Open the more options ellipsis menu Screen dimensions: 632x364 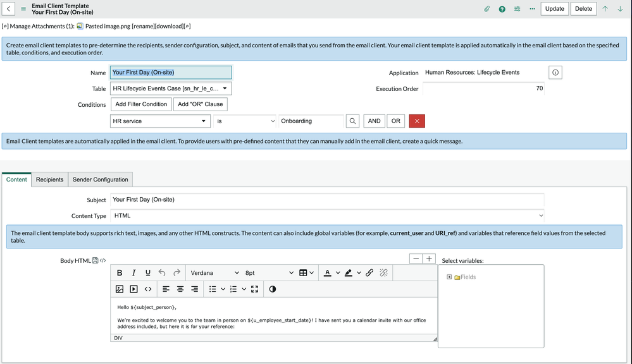click(x=532, y=8)
